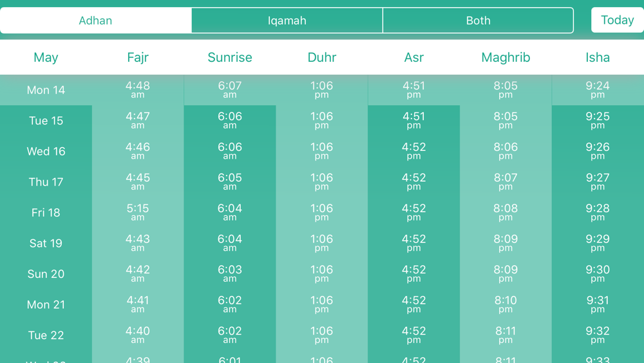Show Both adhan and iqamah times

pos(478,21)
